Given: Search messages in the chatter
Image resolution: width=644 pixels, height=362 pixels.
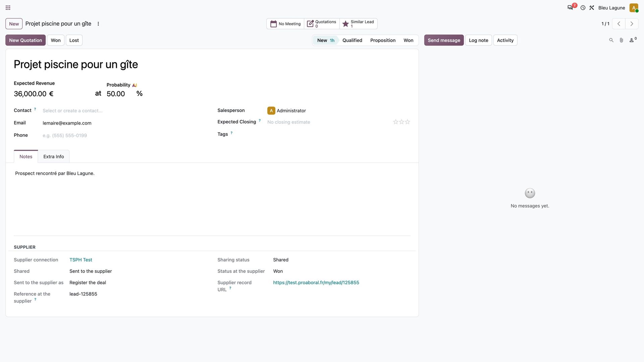Looking at the screenshot, I should pyautogui.click(x=611, y=40).
